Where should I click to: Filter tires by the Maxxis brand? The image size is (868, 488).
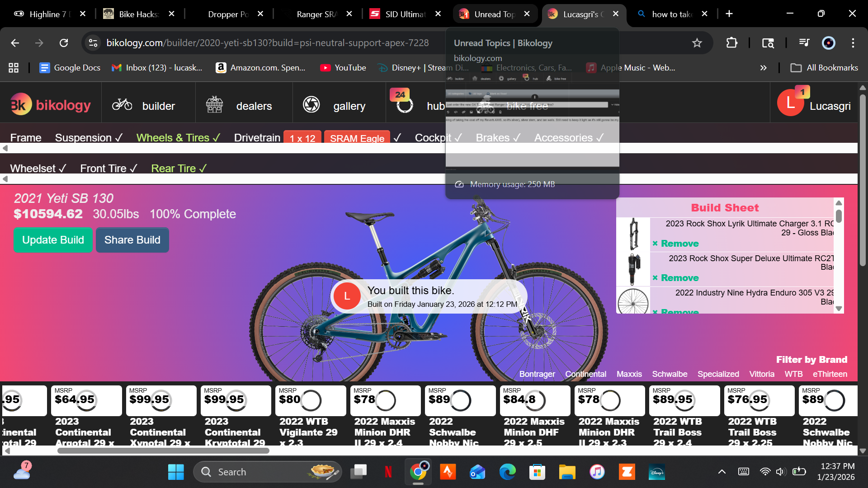click(629, 374)
